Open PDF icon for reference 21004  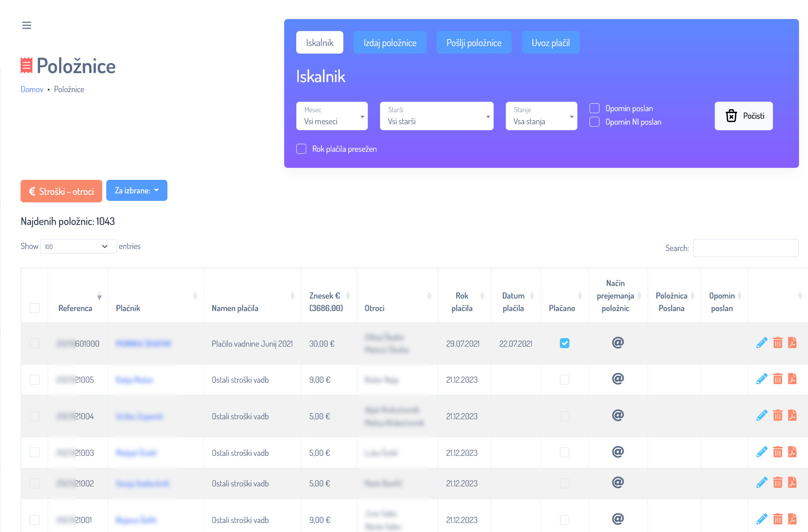pyautogui.click(x=792, y=416)
